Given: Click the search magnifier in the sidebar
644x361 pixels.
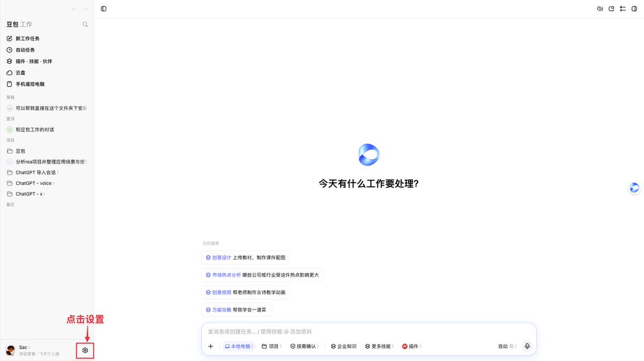Looking at the screenshot, I should click(85, 25).
